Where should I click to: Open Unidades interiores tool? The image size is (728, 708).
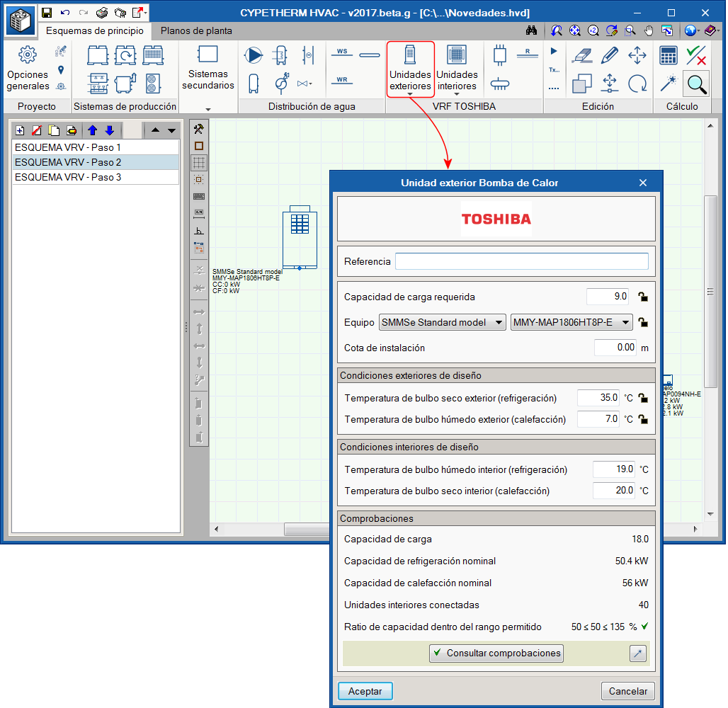point(457,55)
